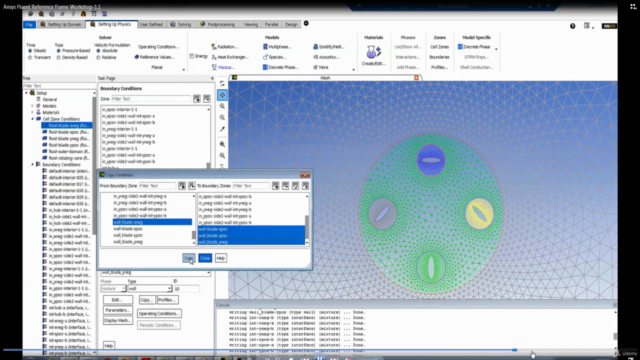Viewport: 640px width, 360px height.
Task: Click the Zone filter text field in Task Page
Action: (150, 99)
